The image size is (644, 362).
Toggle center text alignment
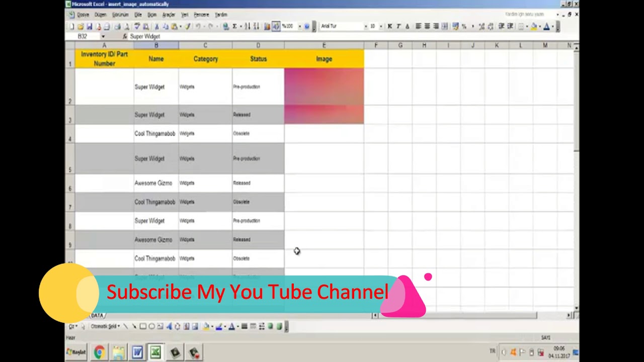(427, 26)
